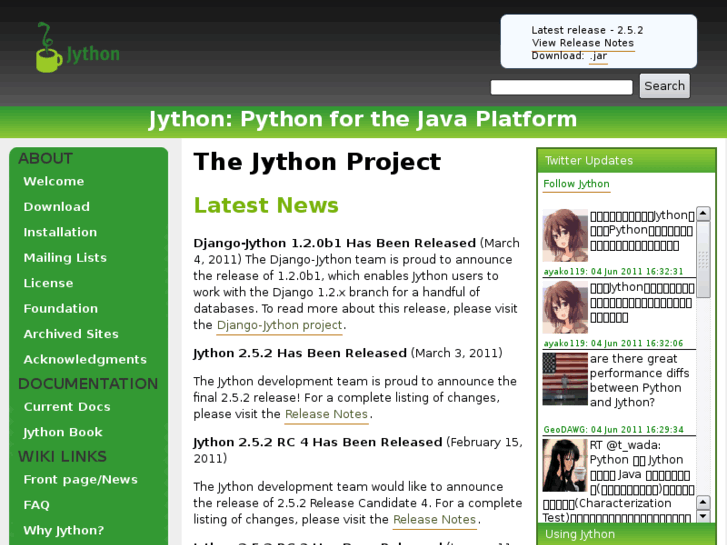Open Release Notes link for 2.5.2 RC 4
Viewport: 727px width, 545px height.
(434, 519)
